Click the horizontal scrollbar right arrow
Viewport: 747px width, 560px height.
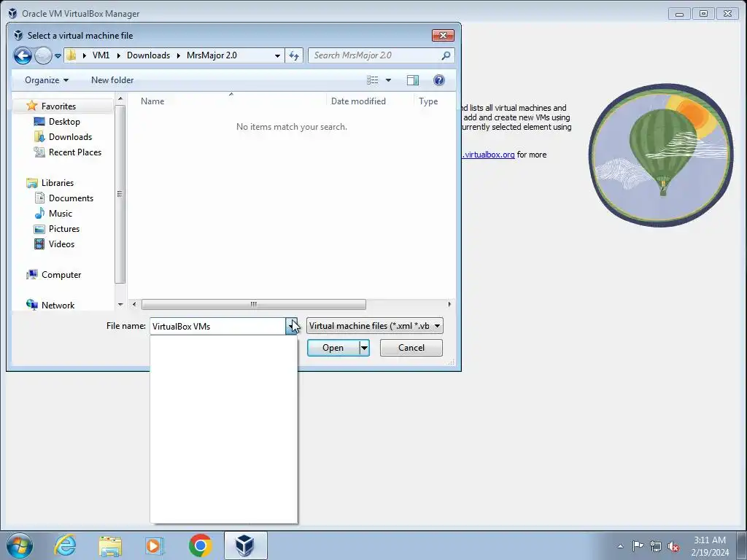(x=449, y=304)
